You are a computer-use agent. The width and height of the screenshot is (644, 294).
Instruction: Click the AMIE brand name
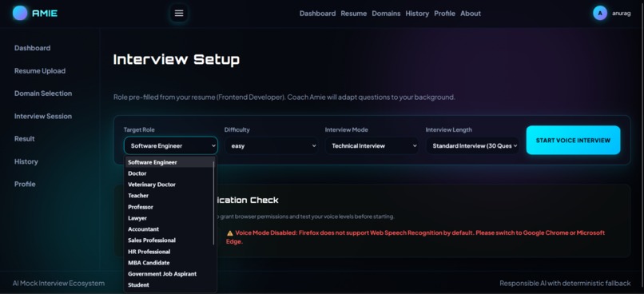tap(45, 13)
